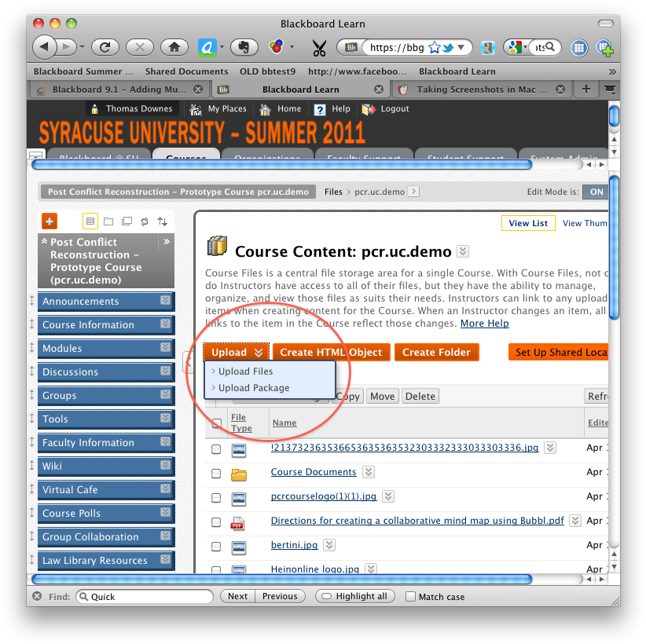Click the browser URL address field
This screenshot has height=644, width=646.
click(x=397, y=48)
